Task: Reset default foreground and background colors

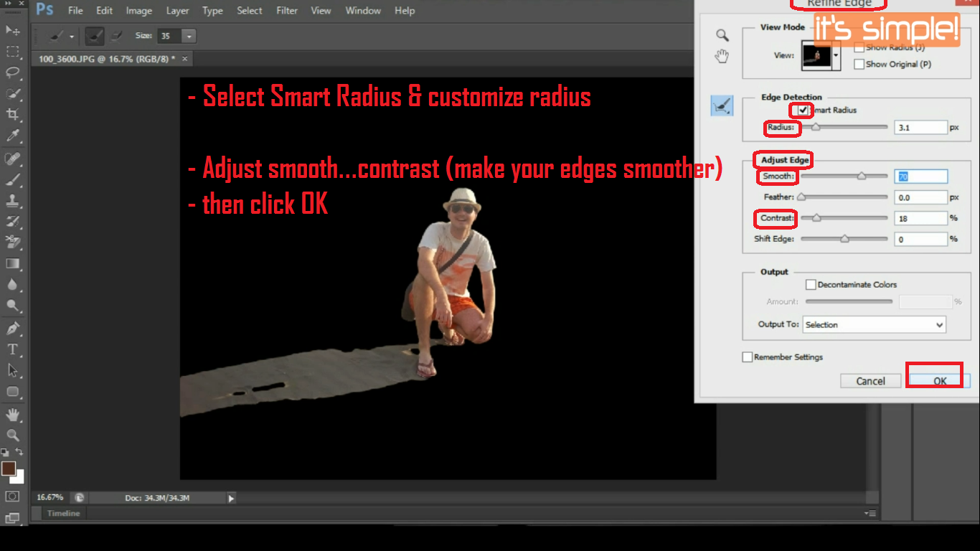Action: 5,453
